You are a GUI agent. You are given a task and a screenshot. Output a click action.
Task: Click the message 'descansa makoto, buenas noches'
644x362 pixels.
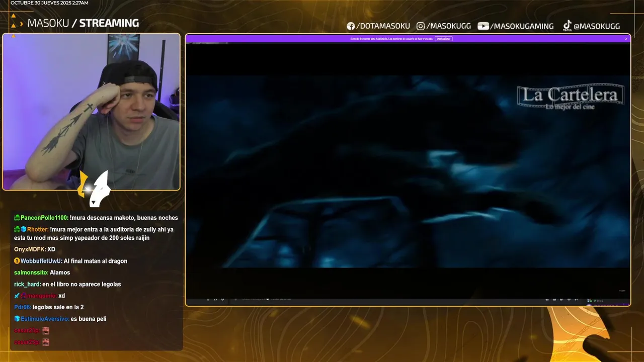tap(133, 218)
